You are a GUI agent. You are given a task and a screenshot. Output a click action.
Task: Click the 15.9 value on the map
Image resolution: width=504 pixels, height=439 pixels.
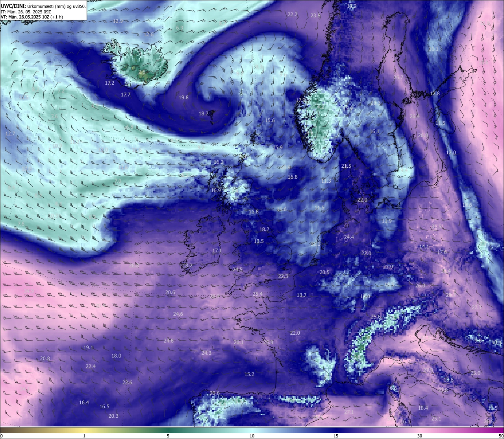point(278,148)
